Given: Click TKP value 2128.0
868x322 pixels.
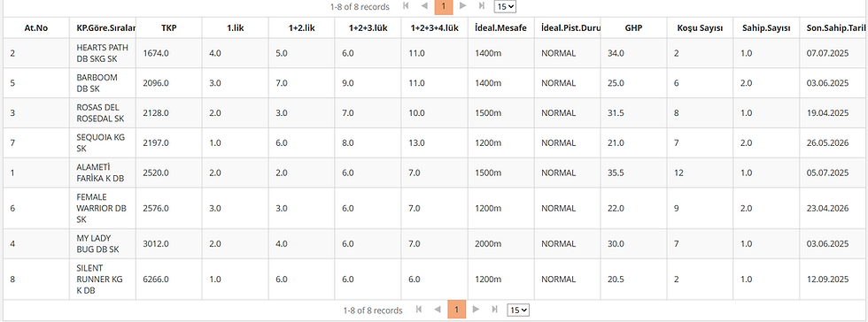Looking at the screenshot, I should (156, 113).
